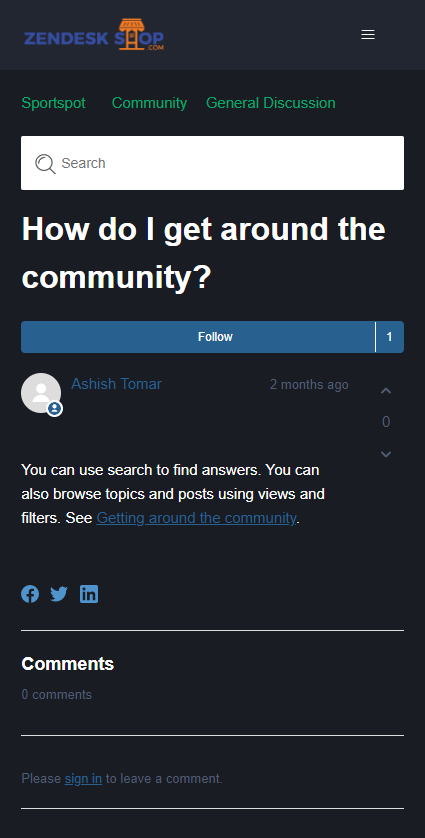The width and height of the screenshot is (425, 838).
Task: Open the hamburger navigation menu
Action: click(368, 35)
